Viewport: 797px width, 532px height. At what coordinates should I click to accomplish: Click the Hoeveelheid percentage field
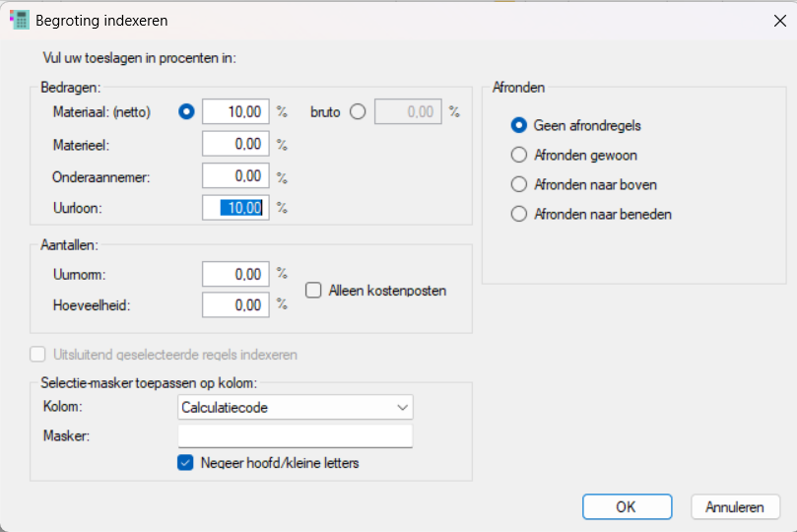pos(234,305)
